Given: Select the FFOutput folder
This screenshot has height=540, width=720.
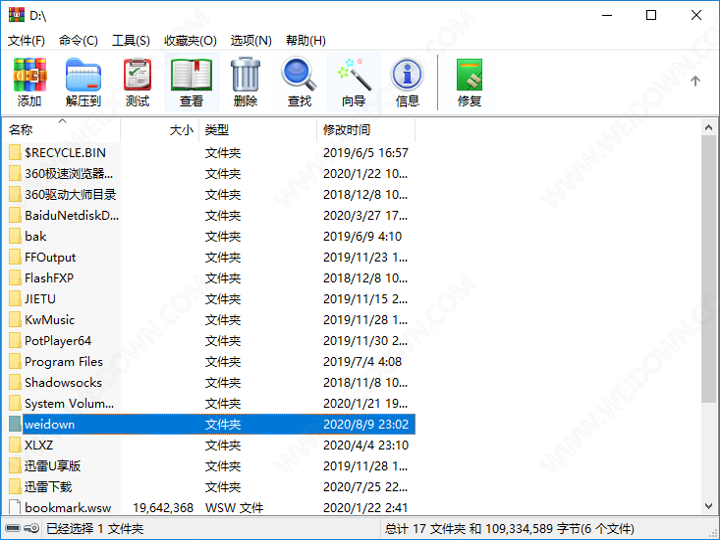Looking at the screenshot, I should [50, 257].
